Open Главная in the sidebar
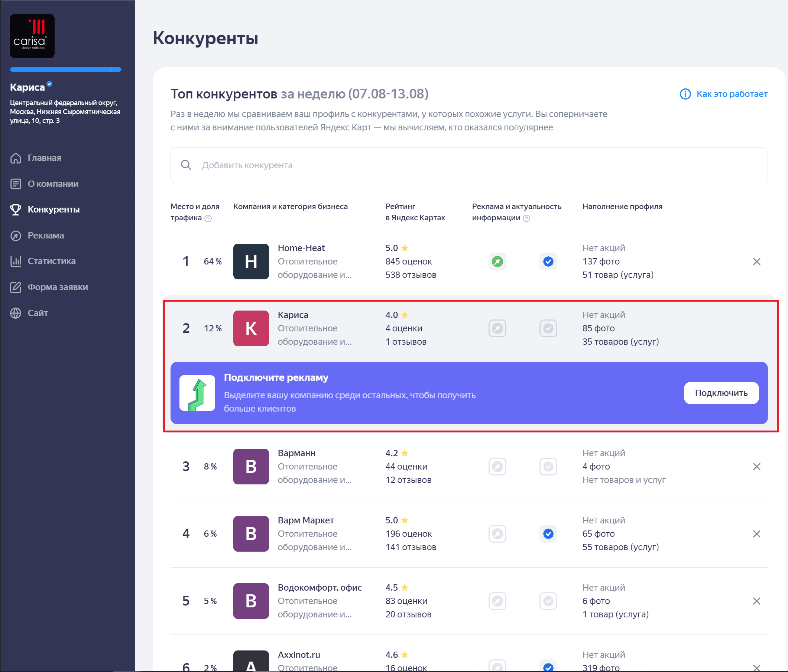The height and width of the screenshot is (672, 788). point(44,158)
